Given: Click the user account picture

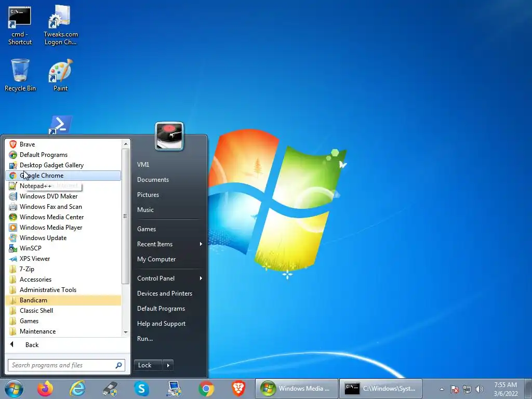Looking at the screenshot, I should tap(169, 136).
